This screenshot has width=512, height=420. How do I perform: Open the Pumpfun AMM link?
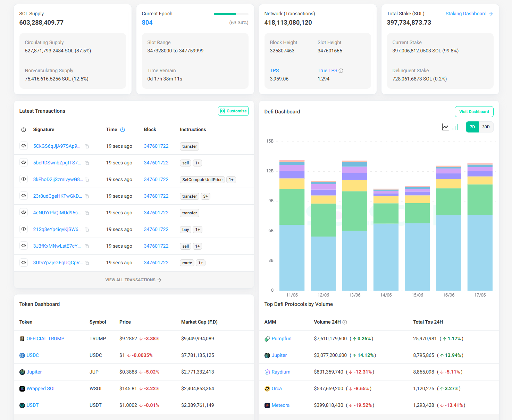(x=282, y=338)
